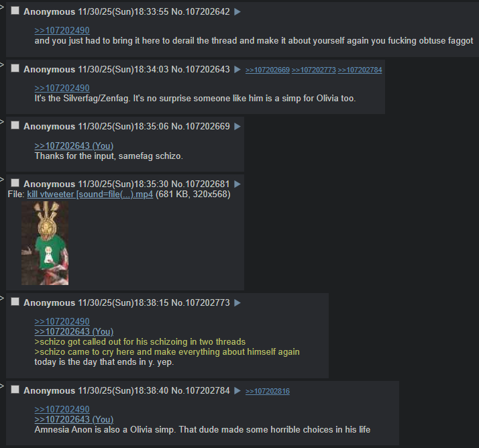Click quote link >>107202643 (You) in 107202669
Screen dimensions: 479x448
(x=74, y=146)
